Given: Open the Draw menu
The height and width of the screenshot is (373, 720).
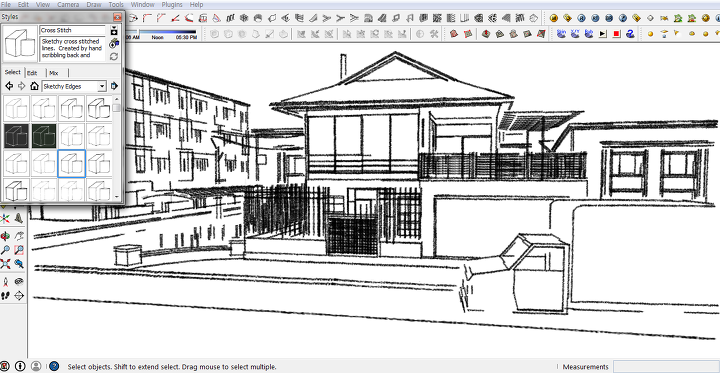Looking at the screenshot, I should tap(94, 4).
